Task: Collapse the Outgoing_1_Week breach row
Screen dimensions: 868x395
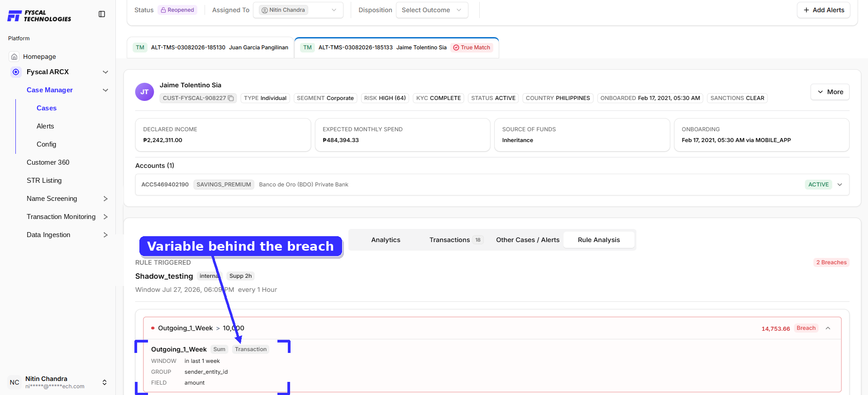Action: (828, 328)
